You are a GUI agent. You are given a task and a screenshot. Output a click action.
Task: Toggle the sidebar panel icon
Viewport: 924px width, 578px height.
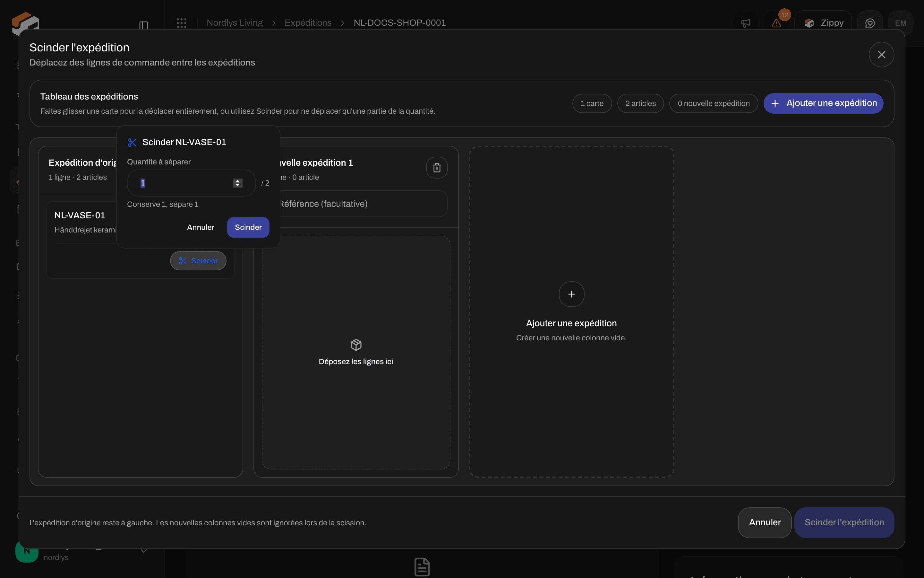[143, 25]
